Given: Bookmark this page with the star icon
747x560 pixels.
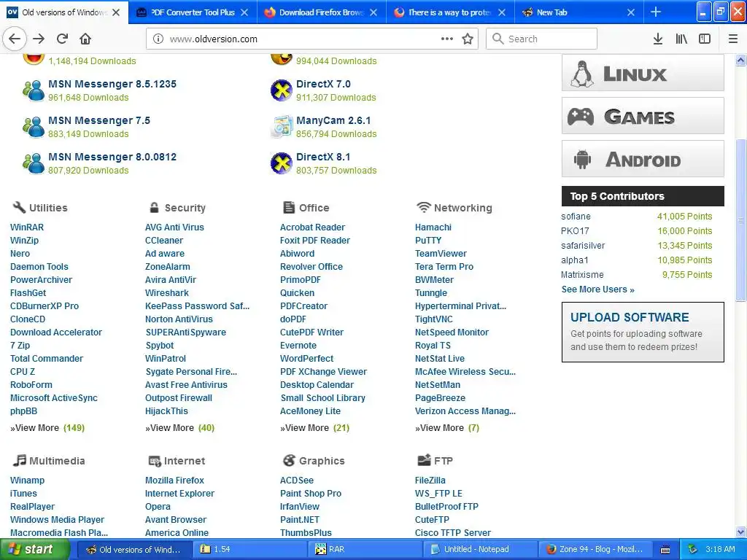Looking at the screenshot, I should click(468, 39).
